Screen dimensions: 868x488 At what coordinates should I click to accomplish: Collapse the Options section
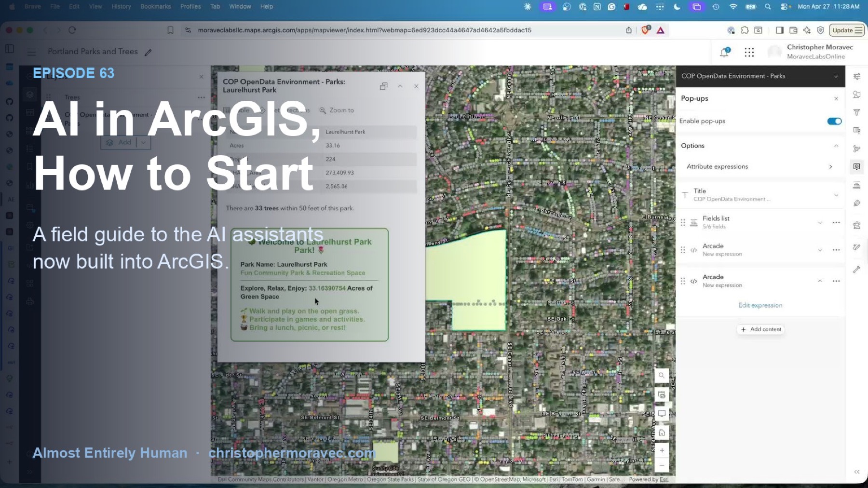tap(836, 146)
